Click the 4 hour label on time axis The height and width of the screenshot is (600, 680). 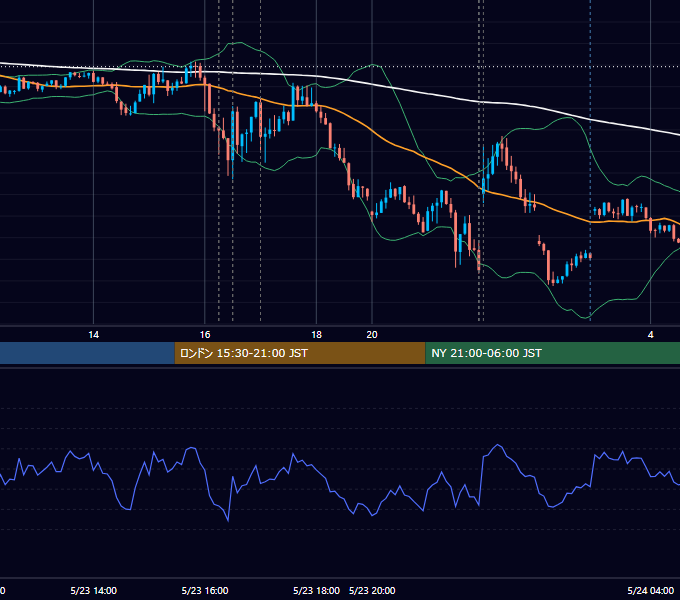pyautogui.click(x=650, y=335)
